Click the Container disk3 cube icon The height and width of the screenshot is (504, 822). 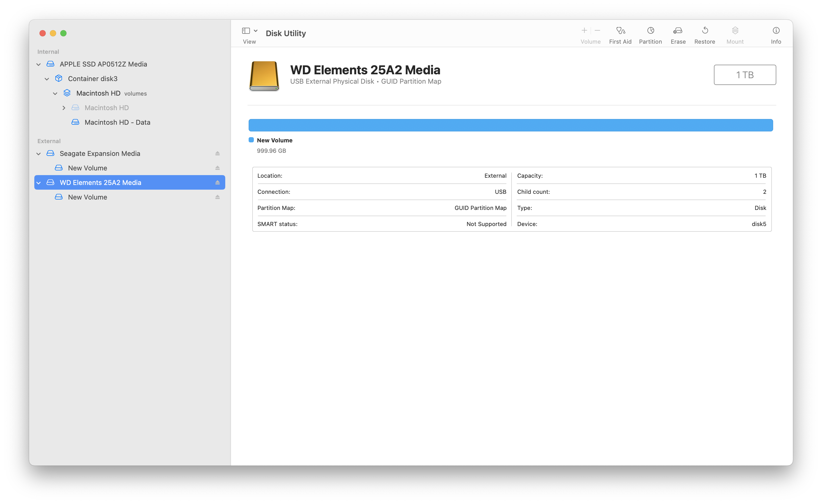59,78
